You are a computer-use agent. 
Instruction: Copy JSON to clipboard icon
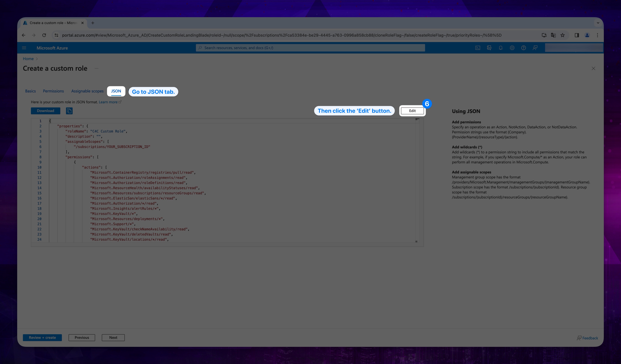[x=69, y=111]
